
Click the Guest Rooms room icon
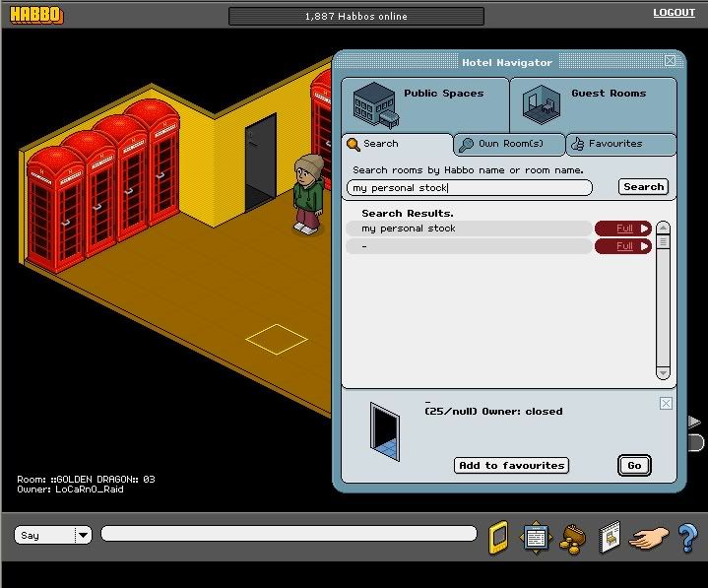point(541,102)
